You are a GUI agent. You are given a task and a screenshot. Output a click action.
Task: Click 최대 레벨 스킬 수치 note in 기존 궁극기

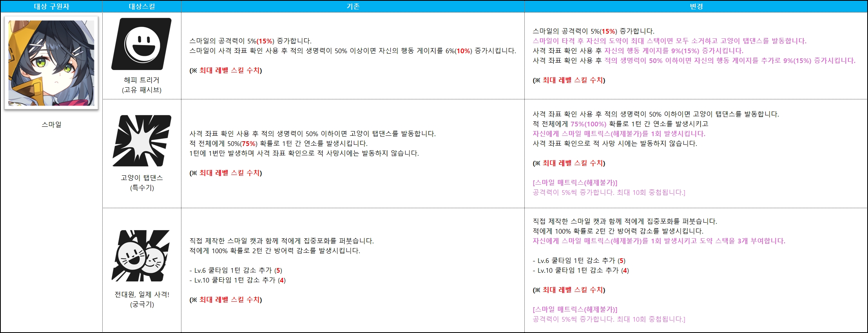[226, 300]
